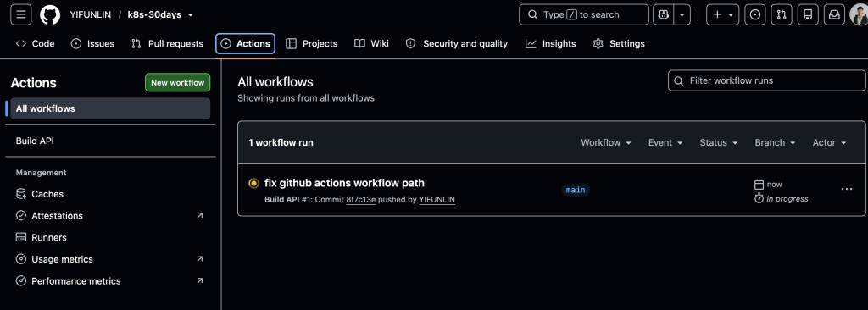Open the Security and quality tab

(x=457, y=43)
